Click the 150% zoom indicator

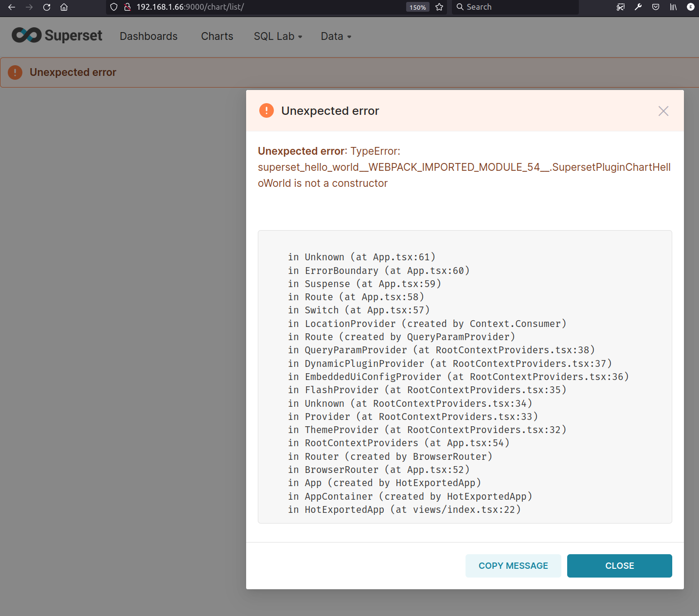coord(417,7)
